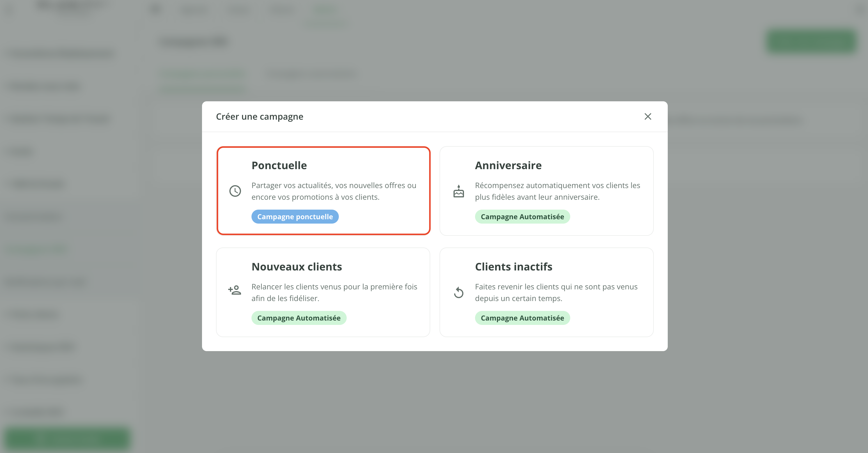This screenshot has height=453, width=868.
Task: Click the blurred green button in sidebar bottom
Action: [68, 438]
